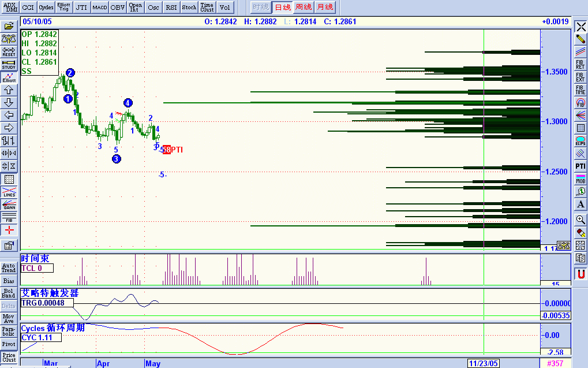Select the parallel lines channel tool
The image size is (588, 368).
[x=580, y=52]
